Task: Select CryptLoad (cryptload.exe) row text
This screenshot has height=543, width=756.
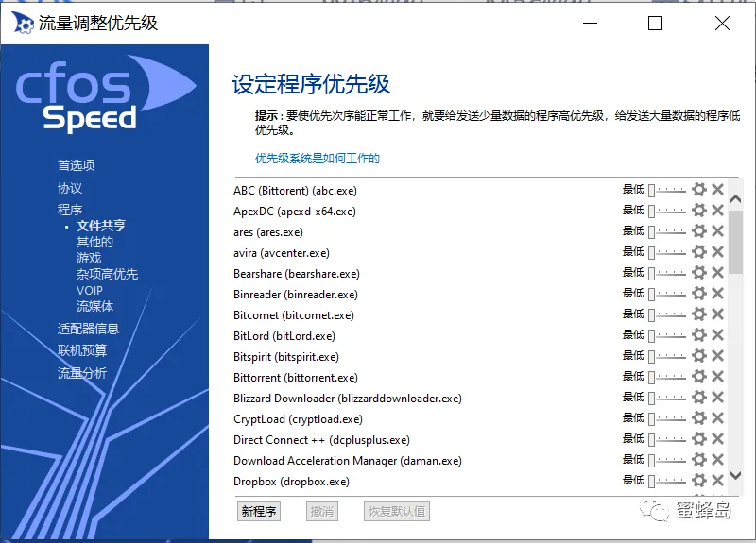Action: [x=298, y=419]
